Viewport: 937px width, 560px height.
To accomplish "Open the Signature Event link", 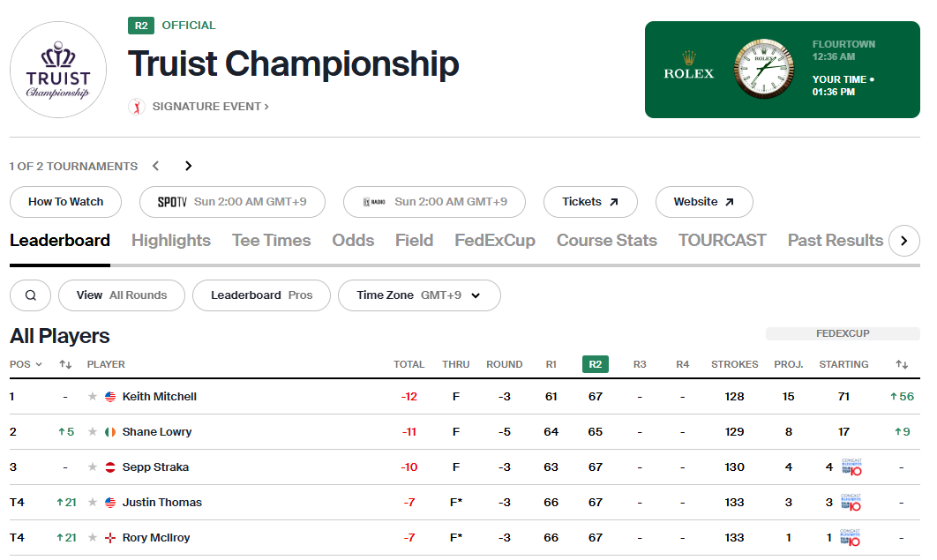I will tap(210, 107).
